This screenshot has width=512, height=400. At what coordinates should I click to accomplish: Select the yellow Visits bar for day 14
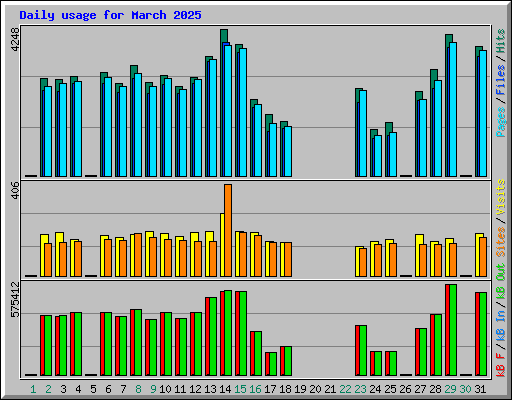[x=222, y=245]
